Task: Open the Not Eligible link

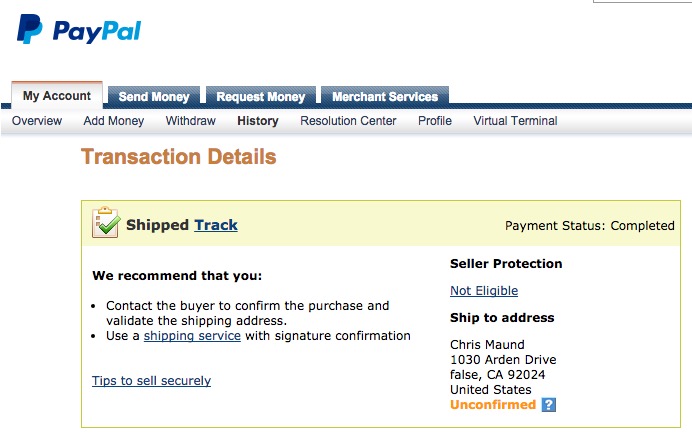Action: click(484, 291)
